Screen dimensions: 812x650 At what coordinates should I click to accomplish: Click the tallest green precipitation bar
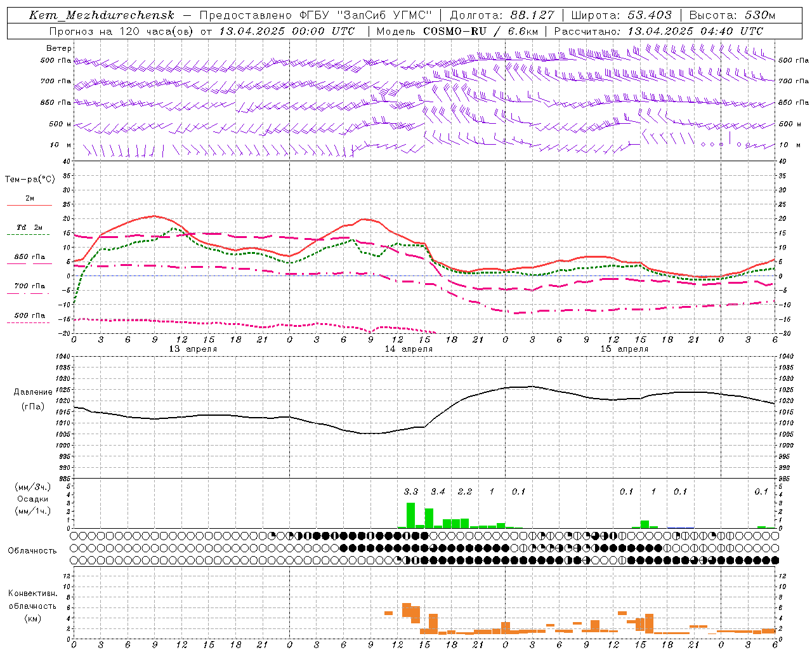[410, 515]
